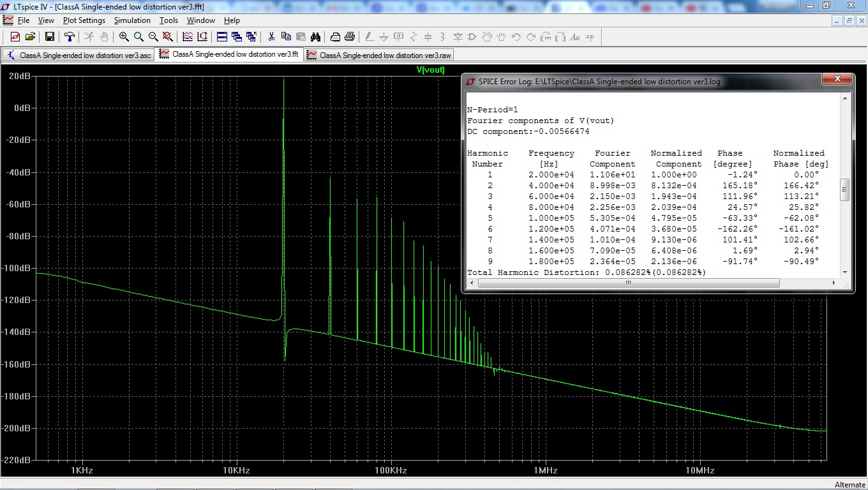Click the Autorange plot icon
868x490 pixels.
188,36
